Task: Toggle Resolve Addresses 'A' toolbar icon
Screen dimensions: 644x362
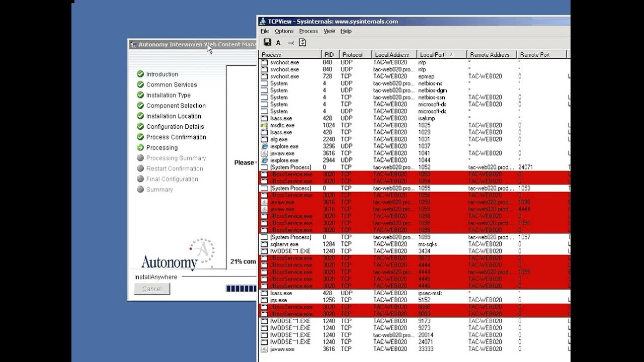Action: (278, 43)
